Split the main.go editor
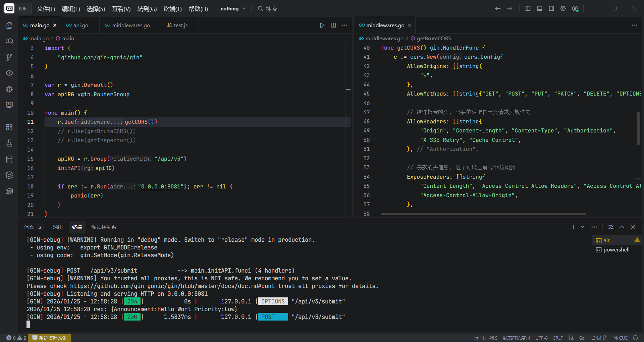644x342 pixels. coord(333,25)
